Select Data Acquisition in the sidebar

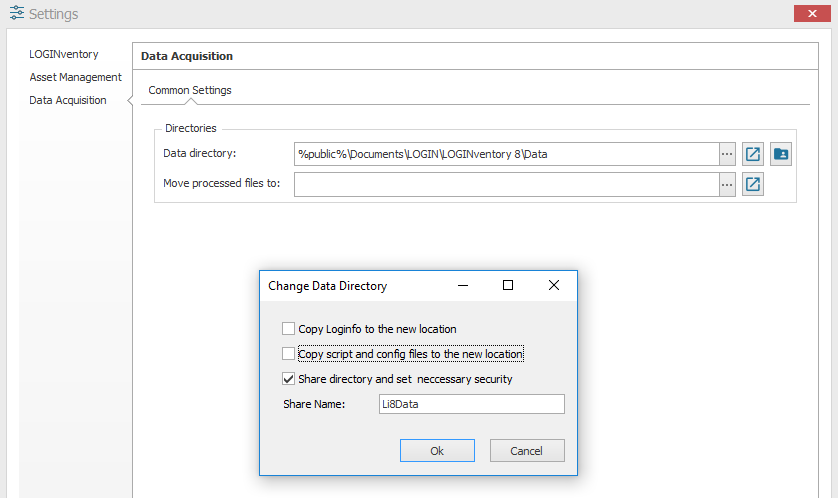pos(68,100)
